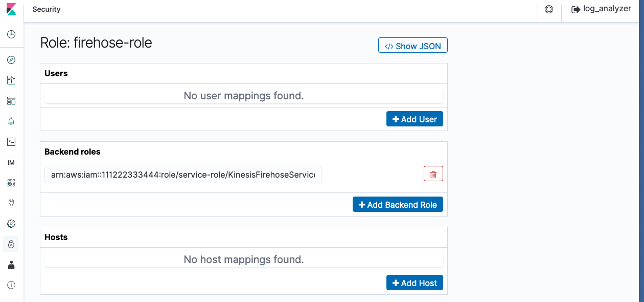Open Index Management IM icon
This screenshot has width=644, height=302.
pos(11,162)
